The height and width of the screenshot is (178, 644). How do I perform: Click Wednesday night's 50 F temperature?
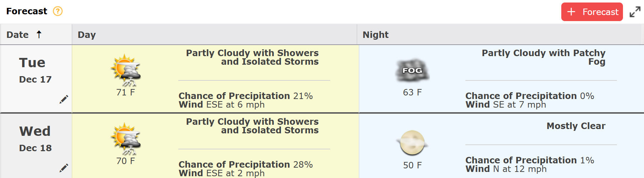click(x=412, y=165)
